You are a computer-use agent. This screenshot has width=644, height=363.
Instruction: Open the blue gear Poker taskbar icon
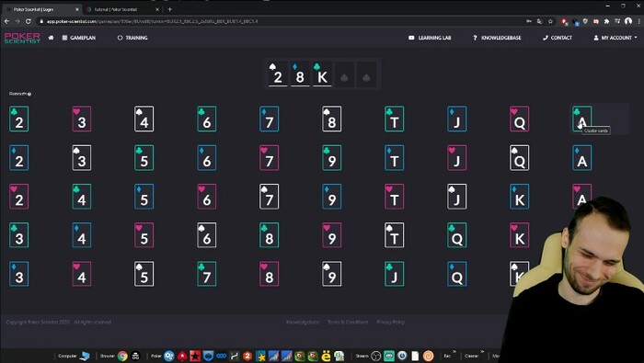pos(168,356)
